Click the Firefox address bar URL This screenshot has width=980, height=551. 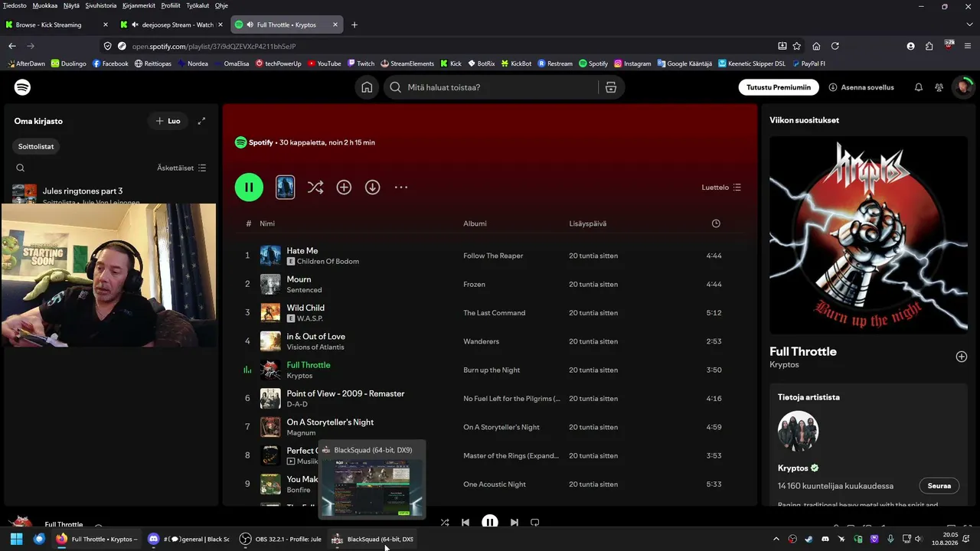(x=214, y=46)
